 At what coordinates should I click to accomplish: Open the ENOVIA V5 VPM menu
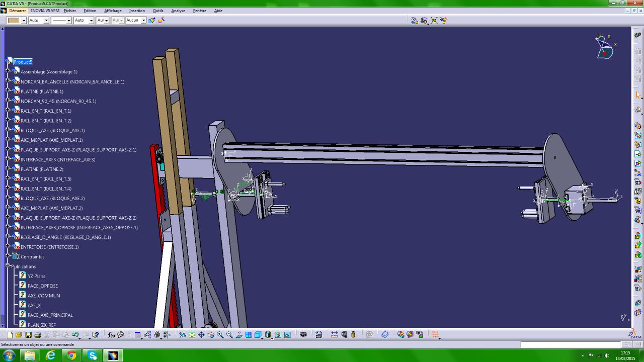tap(45, 11)
